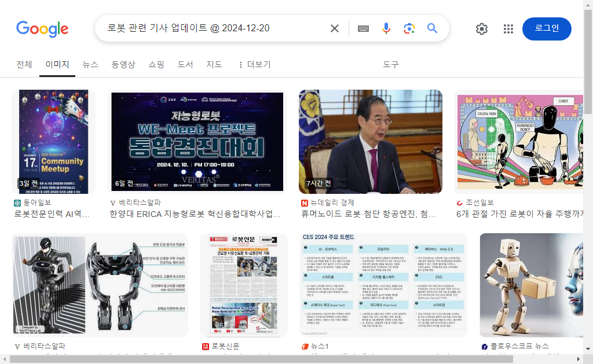This screenshot has width=593, height=364.
Task: Open the humanoid robot illustration image
Action: pyautogui.click(x=519, y=142)
